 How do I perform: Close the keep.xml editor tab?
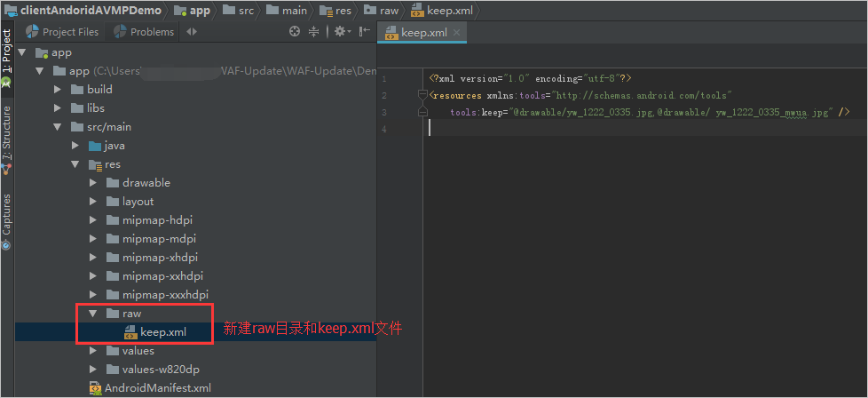[x=457, y=33]
